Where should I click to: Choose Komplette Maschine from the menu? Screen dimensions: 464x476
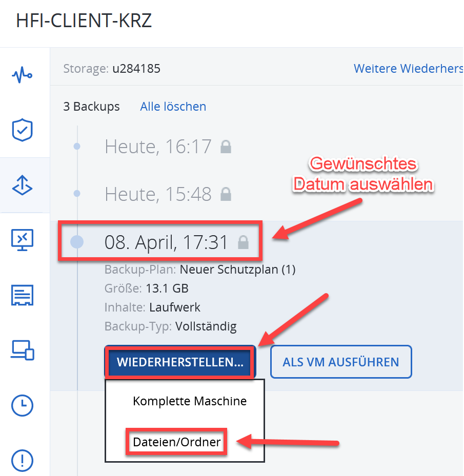pos(190,401)
